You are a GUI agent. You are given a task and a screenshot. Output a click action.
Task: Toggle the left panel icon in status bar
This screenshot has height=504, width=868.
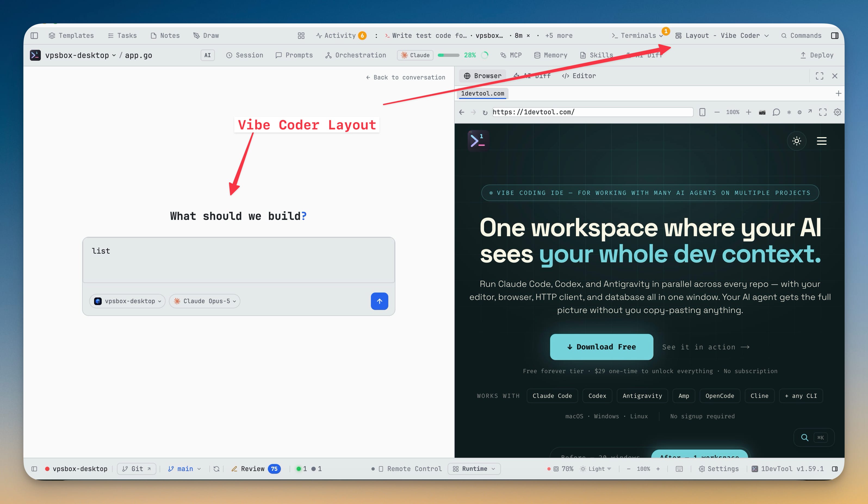click(x=34, y=469)
